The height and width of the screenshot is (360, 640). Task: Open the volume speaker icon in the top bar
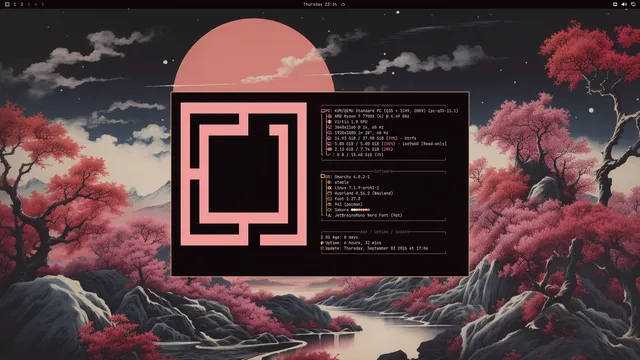tap(624, 4)
